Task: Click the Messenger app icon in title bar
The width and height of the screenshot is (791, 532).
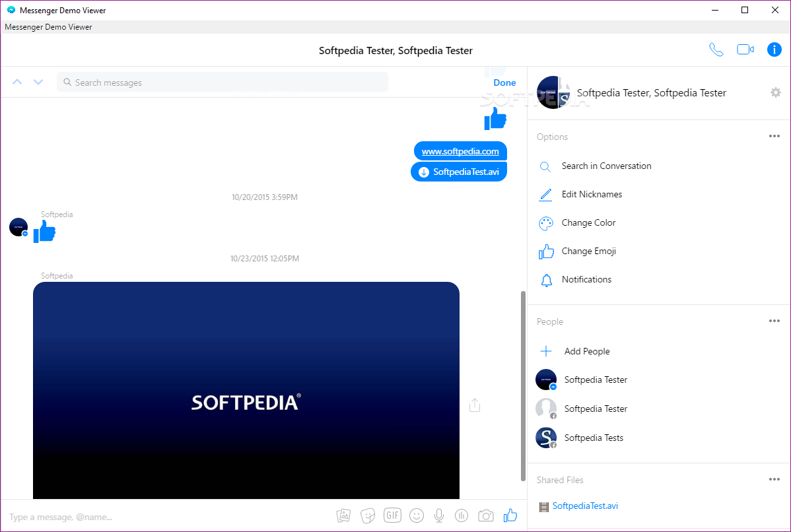Action: (x=11, y=10)
